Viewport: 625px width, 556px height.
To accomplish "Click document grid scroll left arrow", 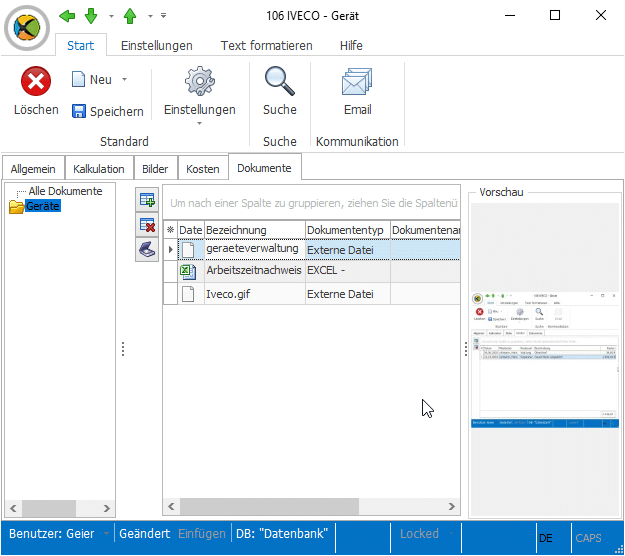I will pos(171,506).
